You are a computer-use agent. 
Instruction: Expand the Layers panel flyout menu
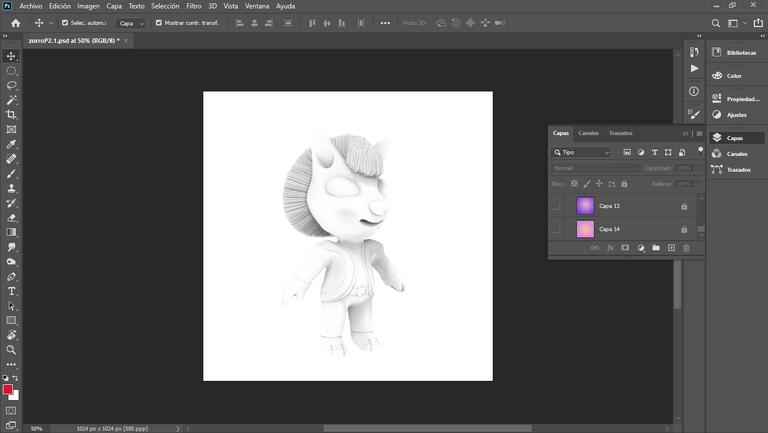(x=699, y=133)
